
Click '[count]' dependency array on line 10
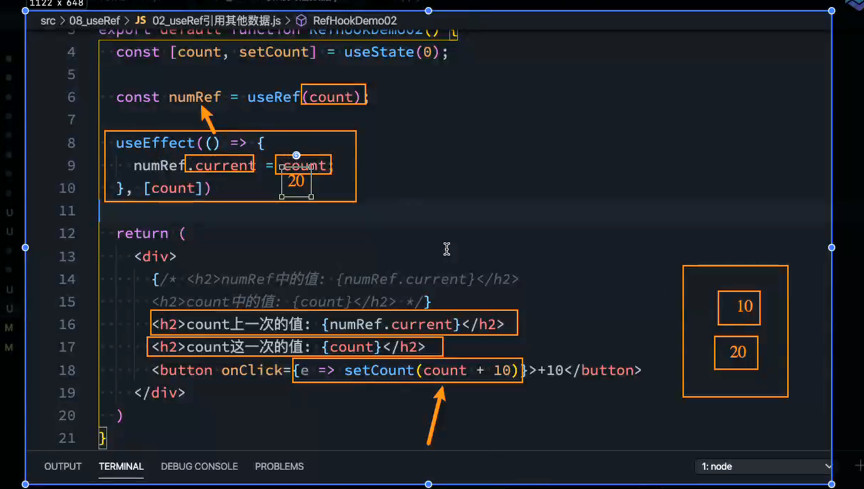pyautogui.click(x=173, y=189)
